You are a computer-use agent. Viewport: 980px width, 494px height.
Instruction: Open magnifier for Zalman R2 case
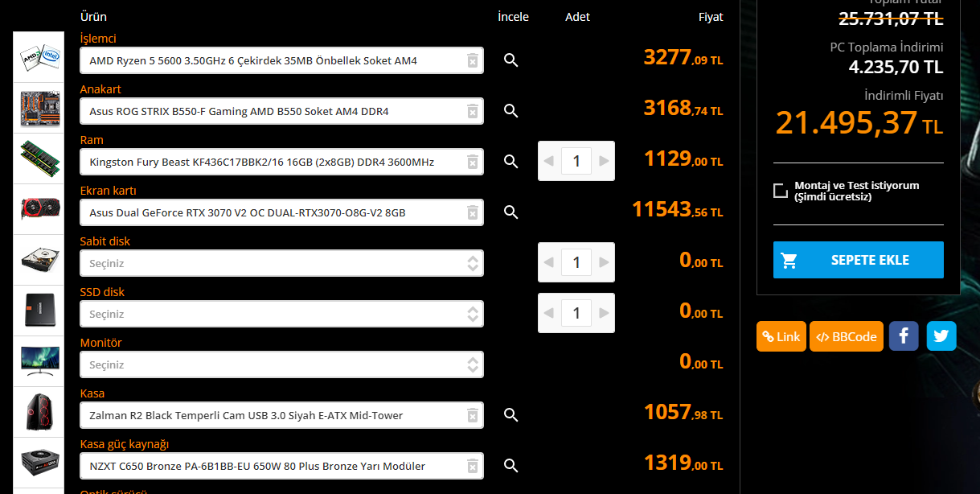pyautogui.click(x=511, y=415)
